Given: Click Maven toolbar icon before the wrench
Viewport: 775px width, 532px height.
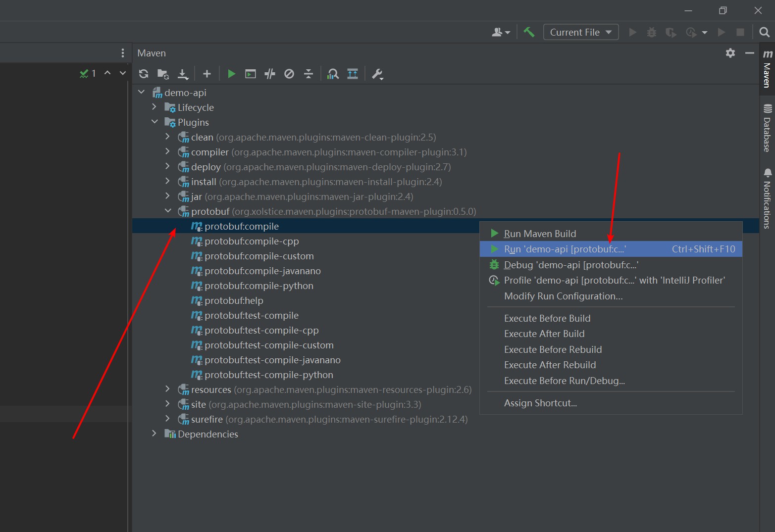Looking at the screenshot, I should pyautogui.click(x=353, y=74).
